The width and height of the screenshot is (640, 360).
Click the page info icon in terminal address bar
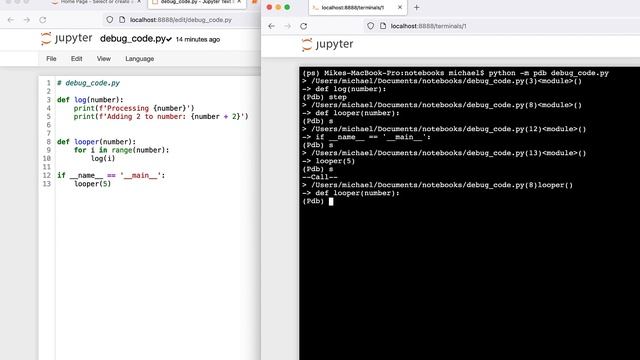click(x=382, y=26)
